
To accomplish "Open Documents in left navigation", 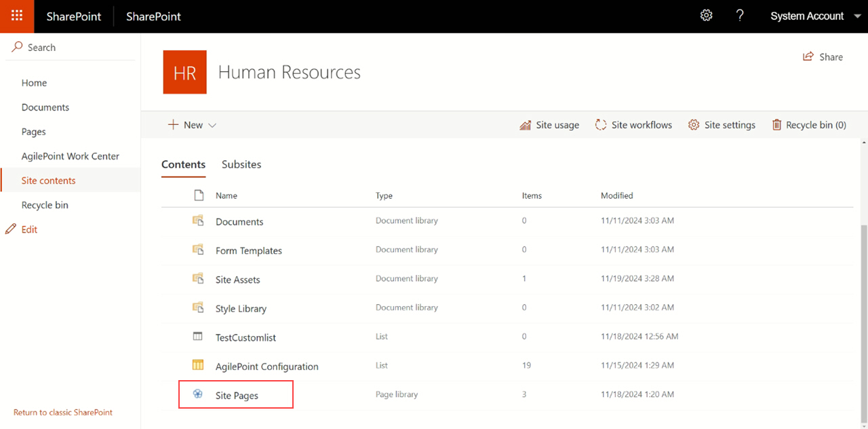I will click(45, 107).
